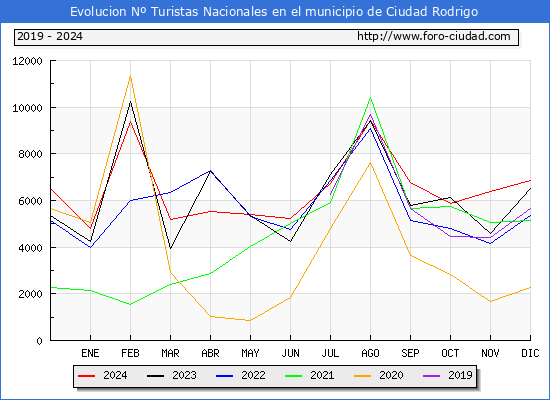Image resolution: width=550 pixels, height=400 pixels.
Task: Click the 8000 y-axis value
Action: [31, 154]
